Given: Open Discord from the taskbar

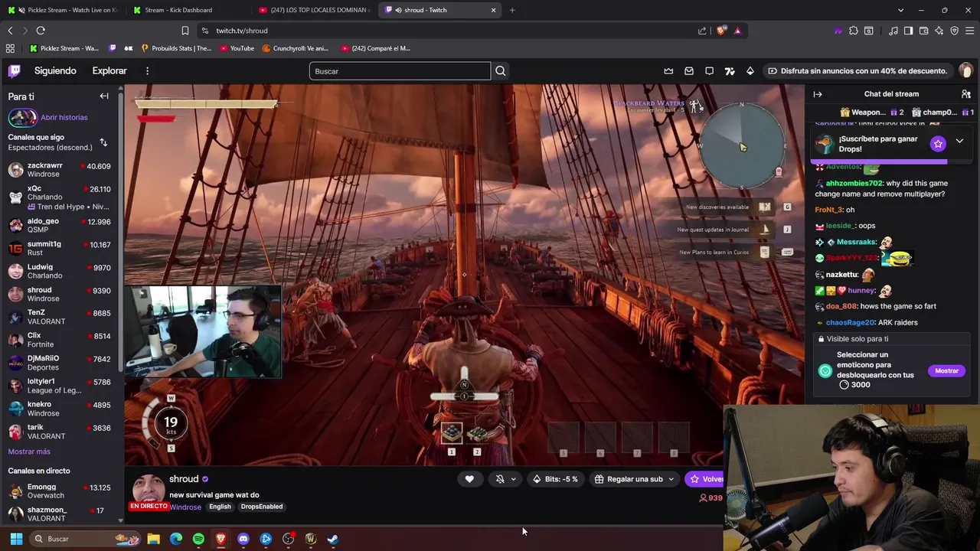Looking at the screenshot, I should 243,539.
